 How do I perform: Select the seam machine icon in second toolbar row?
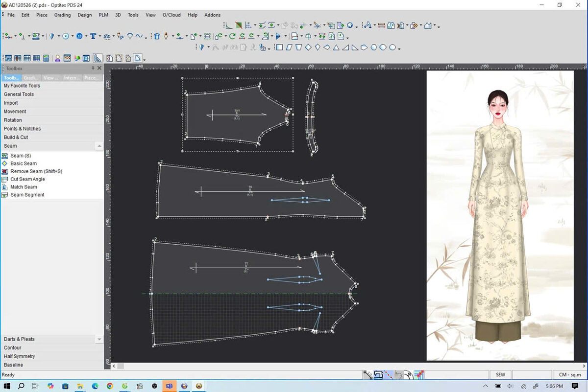[36, 36]
